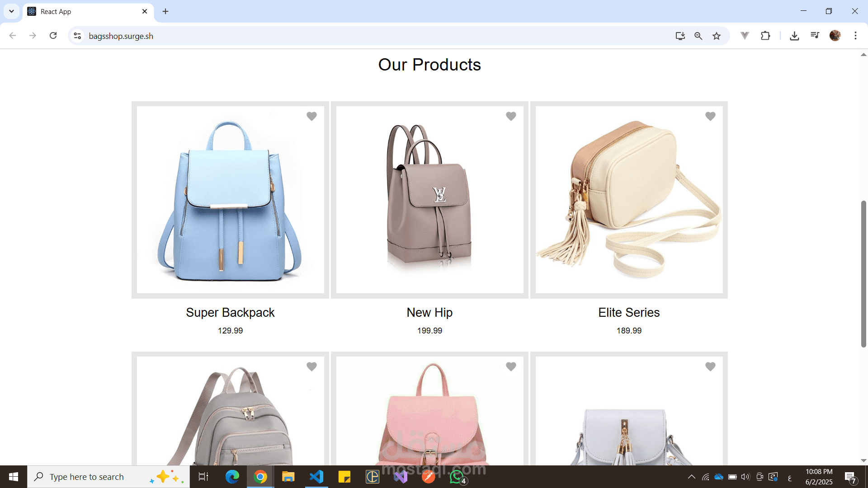Screen dimensions: 868x488
Task: Check the battery status icon
Action: [x=732, y=477]
